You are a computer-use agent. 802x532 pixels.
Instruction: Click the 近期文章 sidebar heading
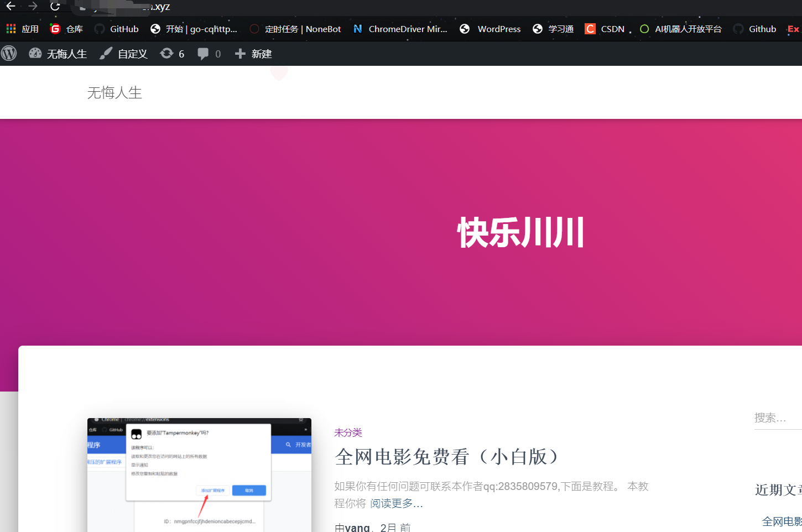(778, 490)
